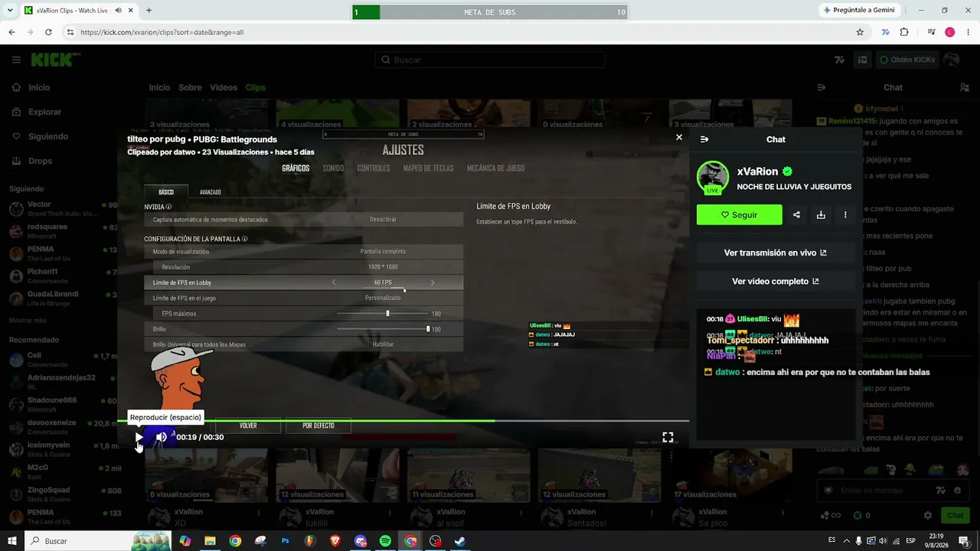The image size is (980, 551).
Task: Open options for the XD clip
Action: (259, 512)
